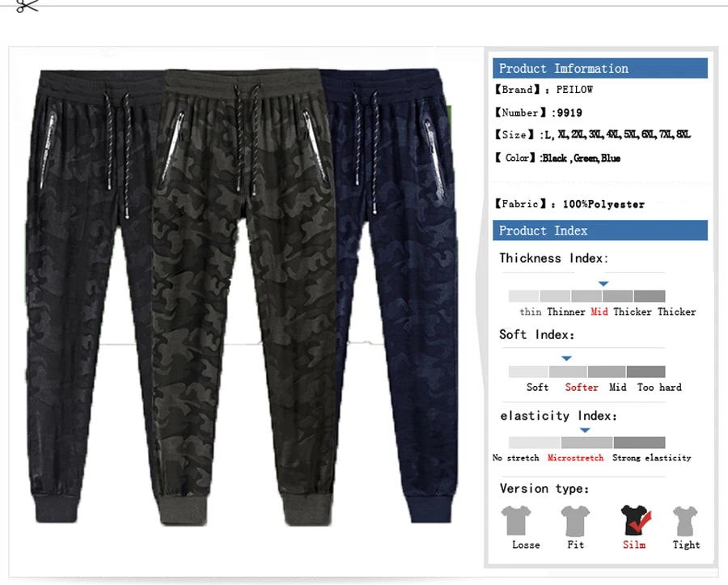Click the Soft Index blue triangle marker

[566, 358]
